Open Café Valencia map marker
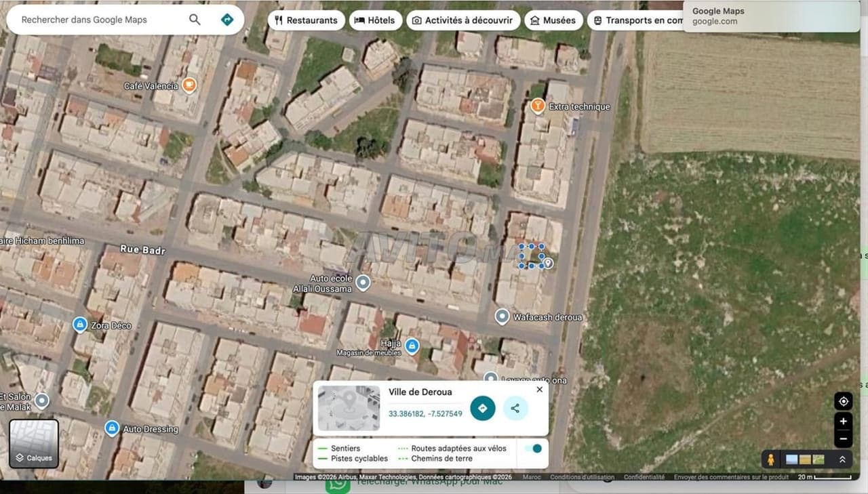The width and height of the screenshot is (868, 494). click(x=189, y=85)
